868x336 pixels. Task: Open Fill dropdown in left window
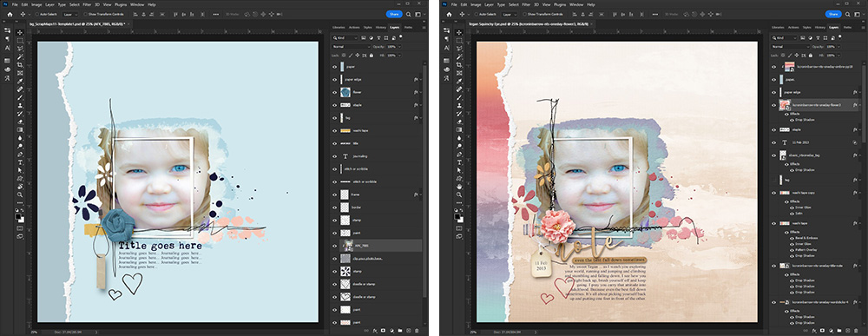(399, 56)
